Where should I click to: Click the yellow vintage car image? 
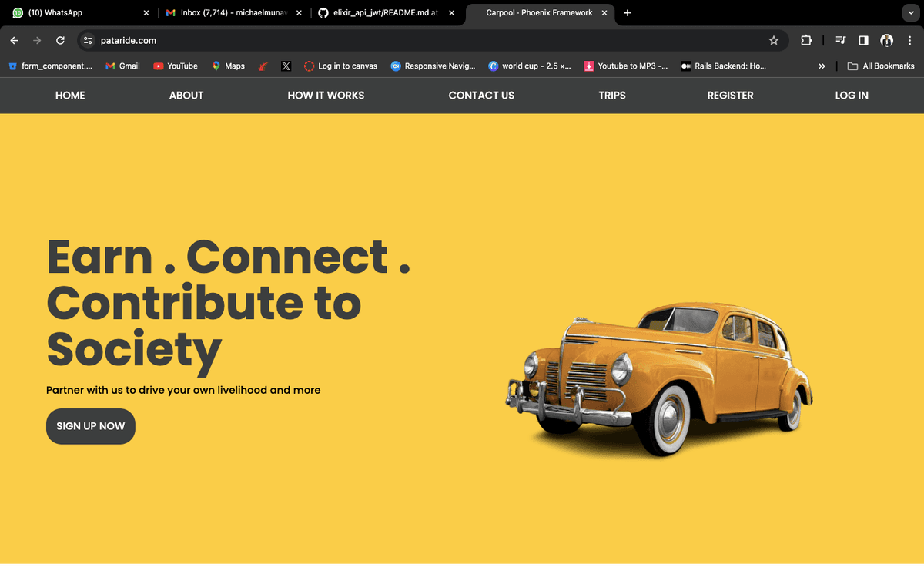coord(659,379)
